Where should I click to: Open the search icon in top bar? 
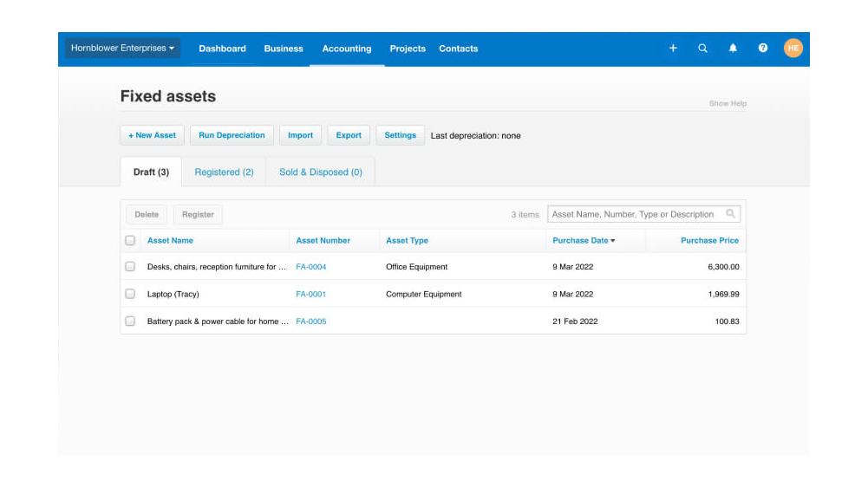click(x=702, y=49)
